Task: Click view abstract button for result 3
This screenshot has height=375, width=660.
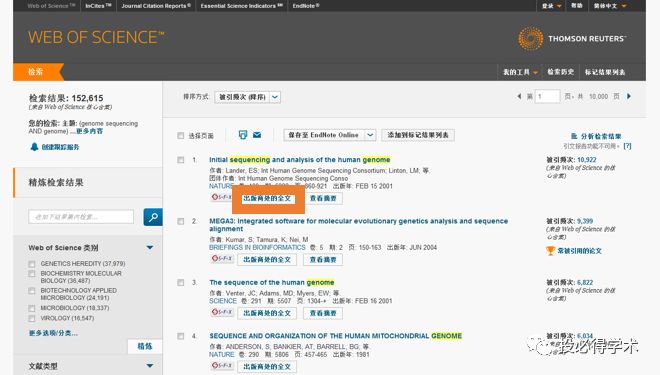Action: tap(323, 313)
